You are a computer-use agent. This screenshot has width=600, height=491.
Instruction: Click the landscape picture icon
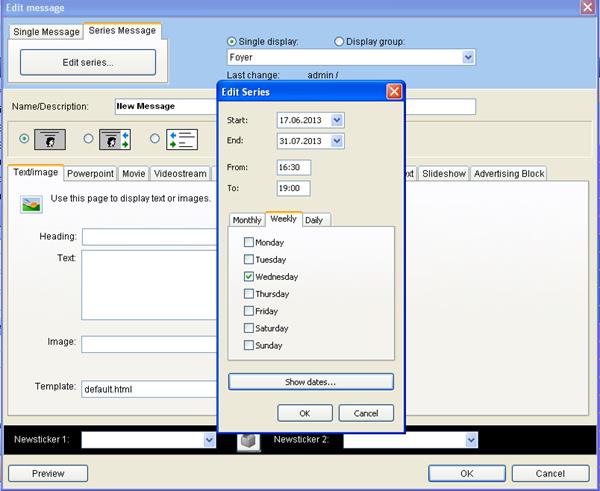pos(30,206)
